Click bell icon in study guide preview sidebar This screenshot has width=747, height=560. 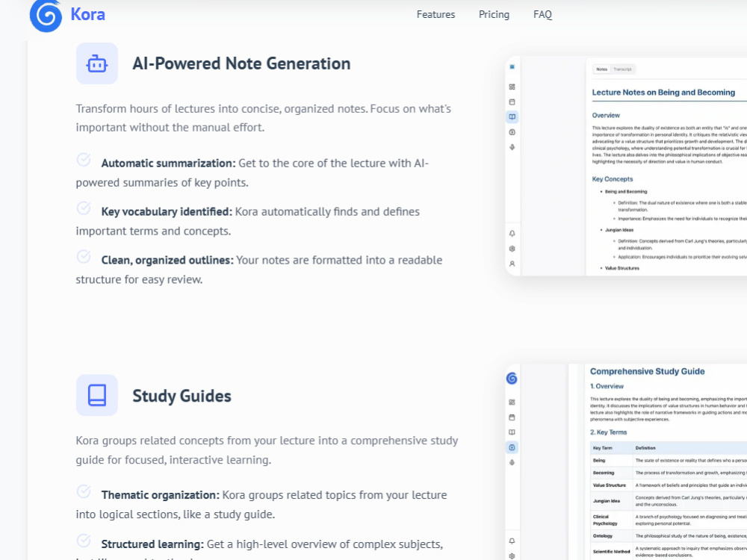point(512,541)
